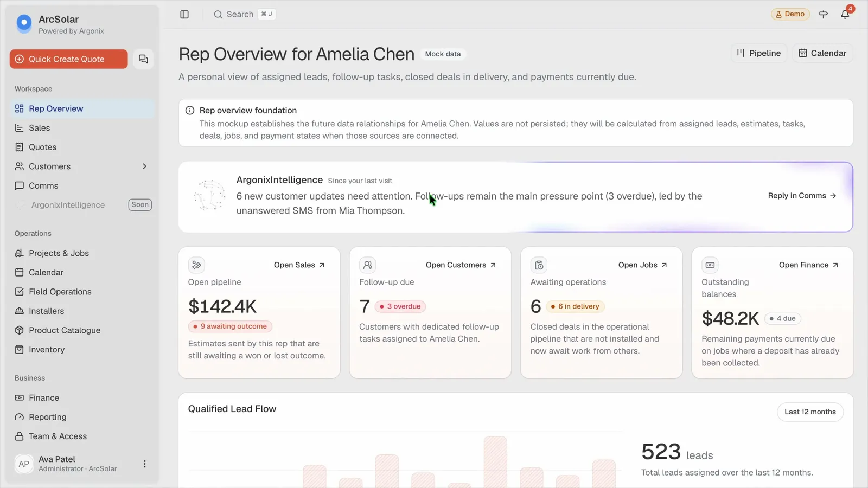Open Finance under Business
Screen dimensions: 868x488
tap(82, 398)
